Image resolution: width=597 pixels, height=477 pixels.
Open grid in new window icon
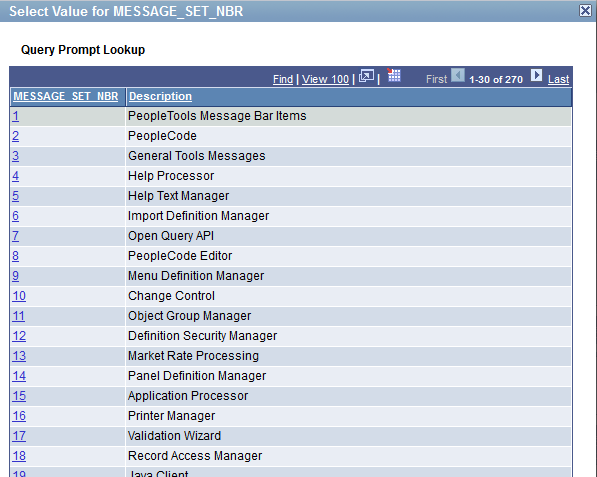pos(366,76)
